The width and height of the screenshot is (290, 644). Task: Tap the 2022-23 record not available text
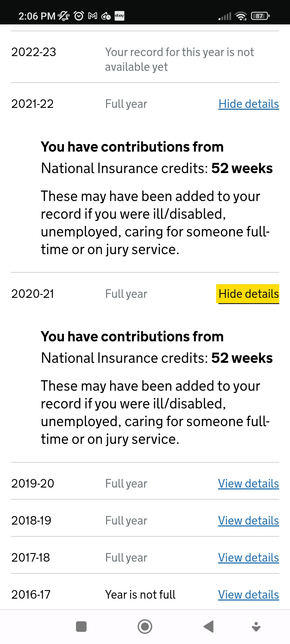(x=179, y=59)
